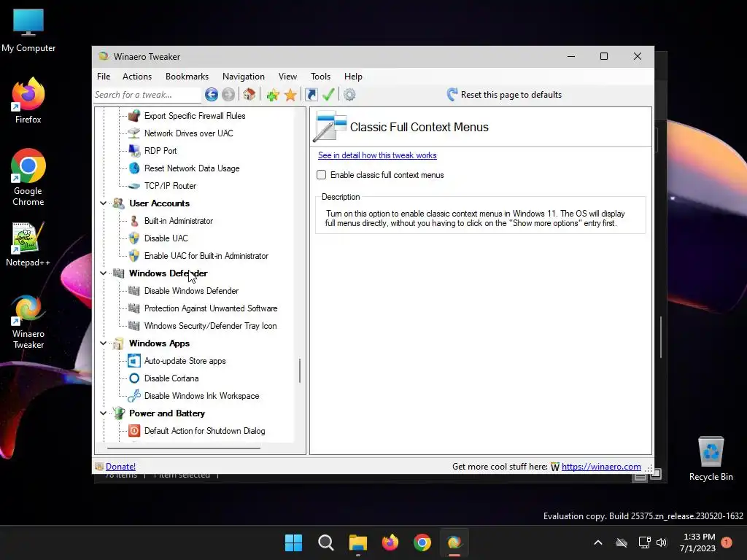Click the Auto-update Store apps icon
747x560 pixels.
pos(134,361)
